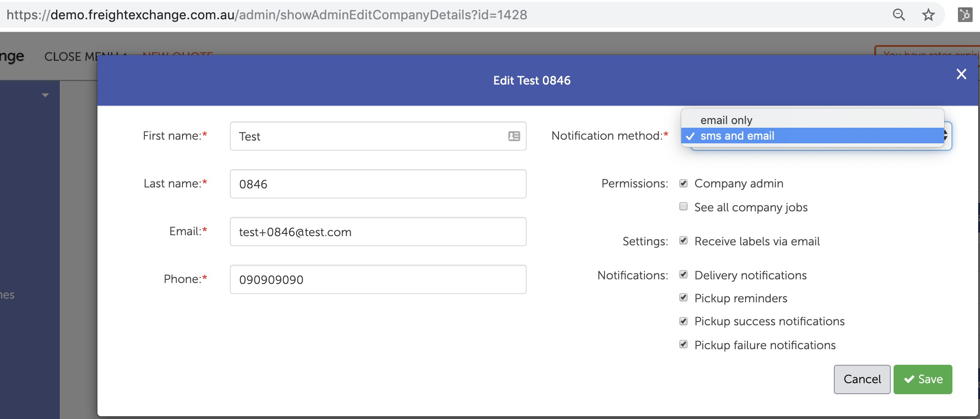Edit the Email field
Viewport: 980px width, 419px height.
click(x=378, y=232)
